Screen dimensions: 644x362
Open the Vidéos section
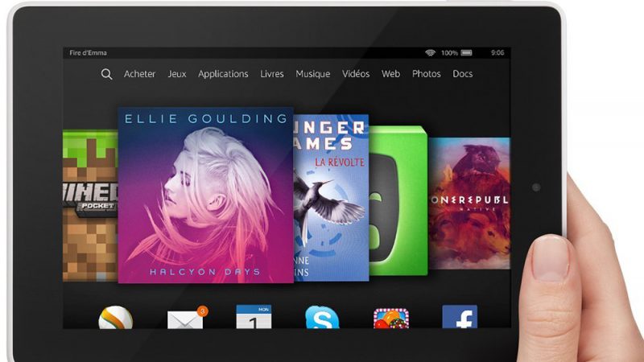click(x=356, y=74)
